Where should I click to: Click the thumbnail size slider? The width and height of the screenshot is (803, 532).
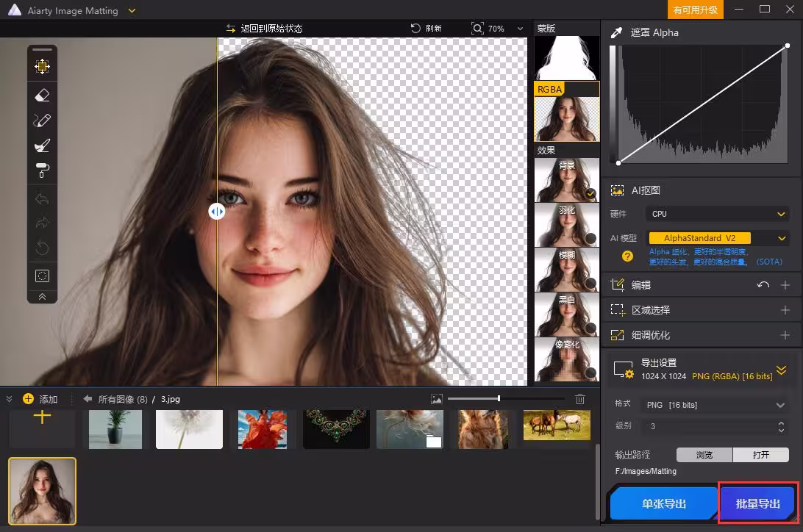coord(499,398)
